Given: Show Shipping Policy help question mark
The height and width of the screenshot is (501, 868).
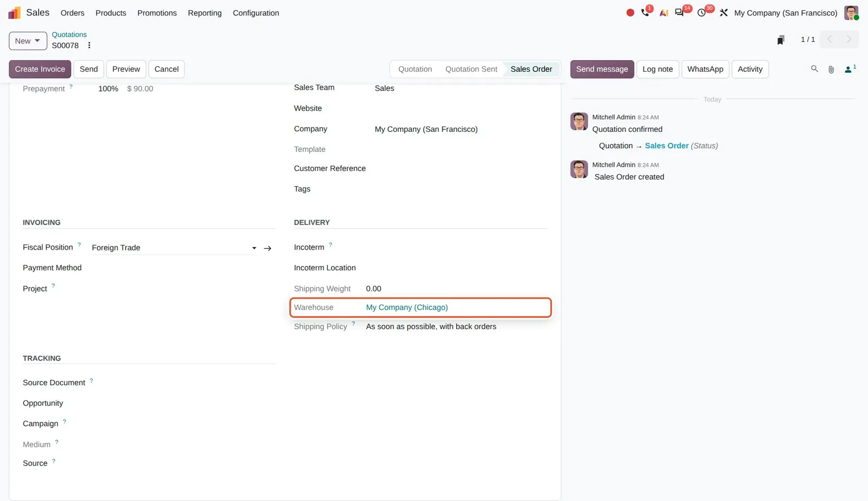Looking at the screenshot, I should pos(353,324).
